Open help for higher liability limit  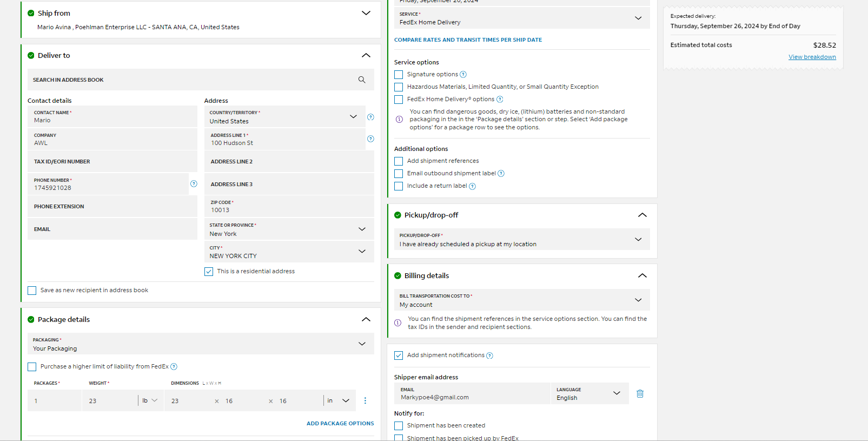pos(174,367)
